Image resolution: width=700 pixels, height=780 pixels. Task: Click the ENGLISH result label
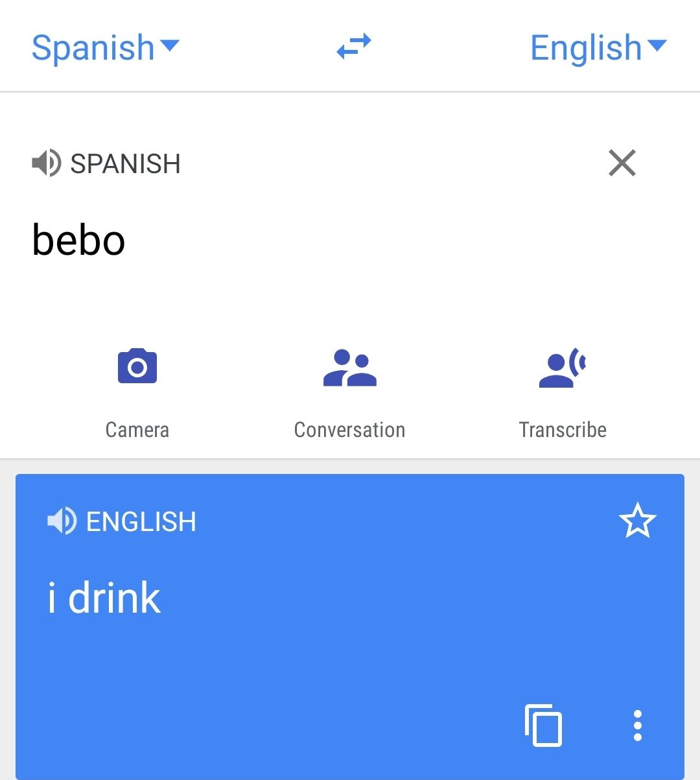click(x=141, y=522)
